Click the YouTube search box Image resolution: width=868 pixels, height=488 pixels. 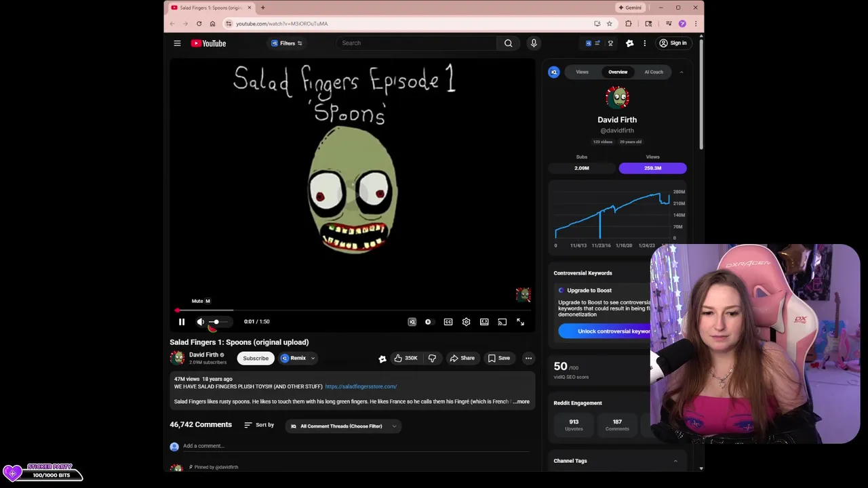tap(416, 43)
